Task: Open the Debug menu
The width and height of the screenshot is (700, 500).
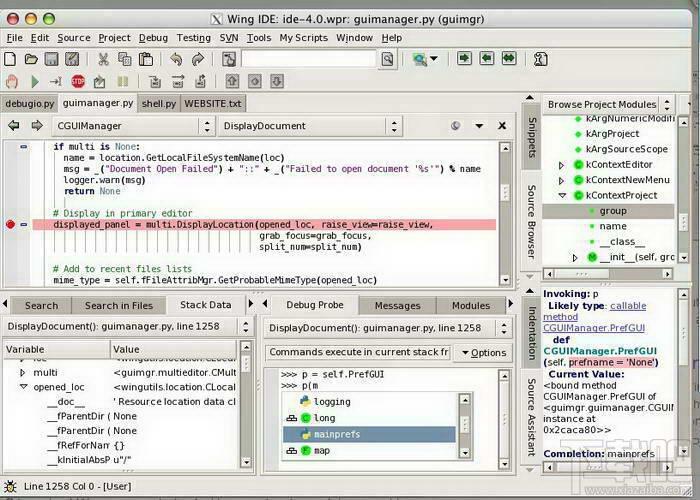Action: (x=153, y=38)
